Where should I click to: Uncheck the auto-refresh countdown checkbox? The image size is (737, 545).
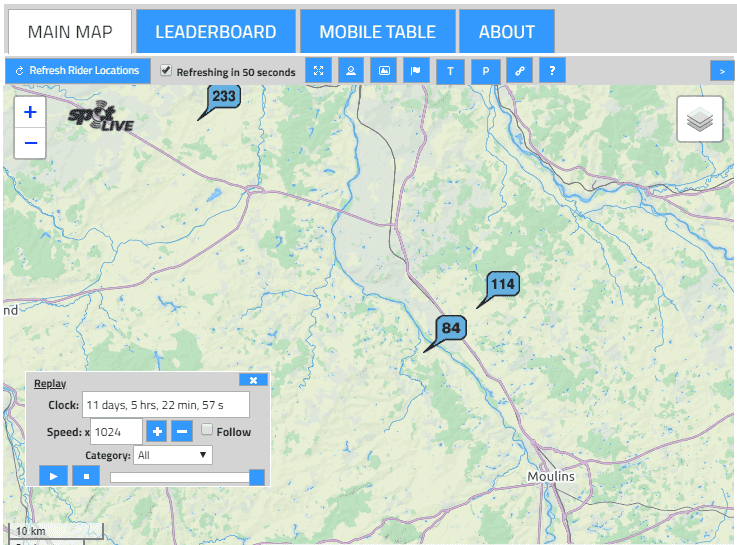pos(167,72)
